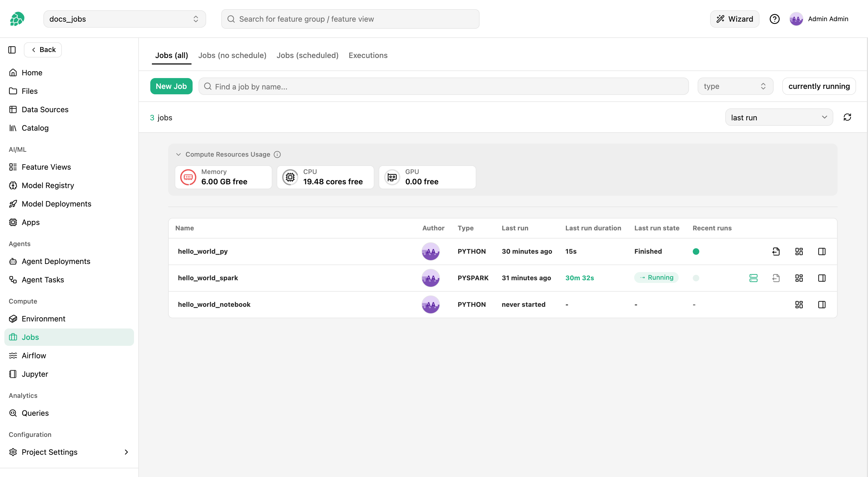Image resolution: width=868 pixels, height=477 pixels.
Task: Open logs icon for hello_world_py
Action: coord(776,252)
